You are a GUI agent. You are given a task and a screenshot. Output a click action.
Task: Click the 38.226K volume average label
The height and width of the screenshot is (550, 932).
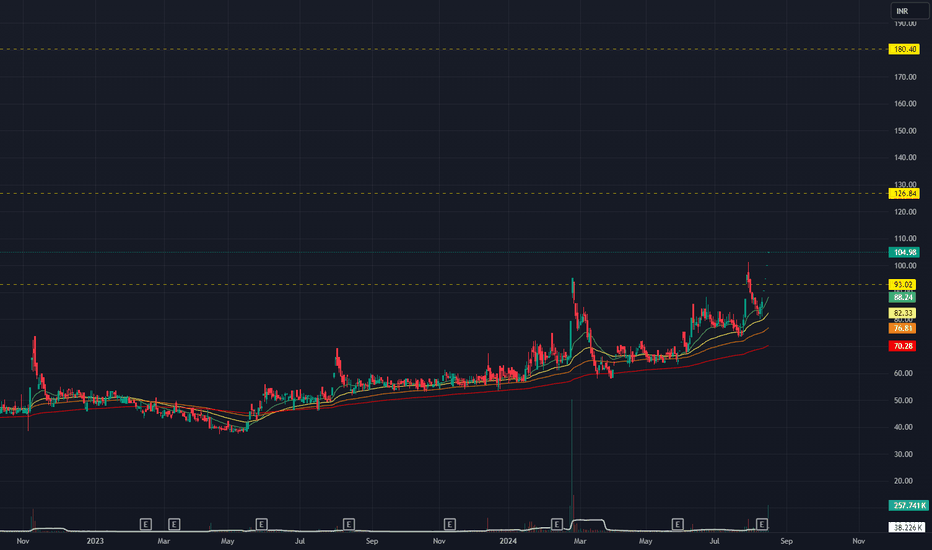pyautogui.click(x=907, y=527)
